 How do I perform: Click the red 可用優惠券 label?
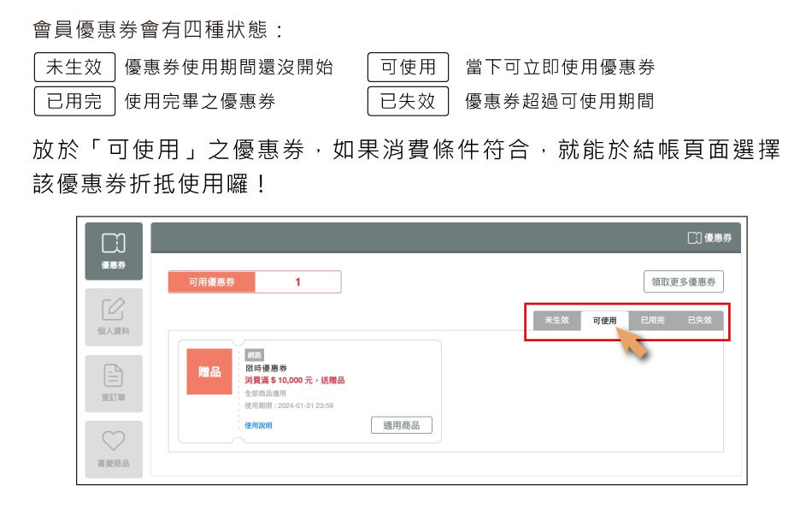tap(211, 282)
